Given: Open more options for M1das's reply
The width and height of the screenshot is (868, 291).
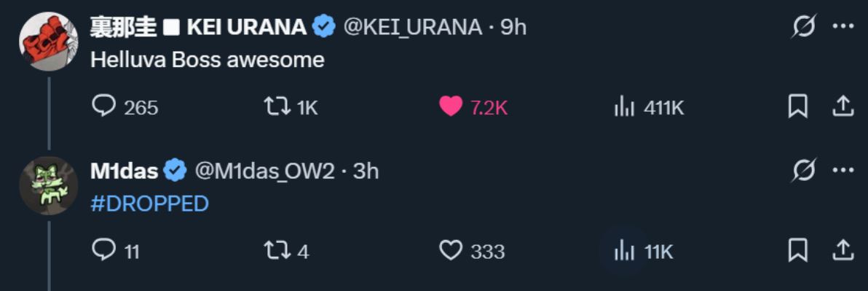Looking at the screenshot, I should click(x=844, y=171).
